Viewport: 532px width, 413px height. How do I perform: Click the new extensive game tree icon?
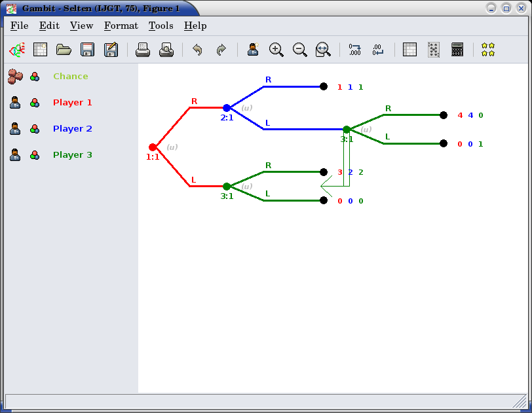16,50
